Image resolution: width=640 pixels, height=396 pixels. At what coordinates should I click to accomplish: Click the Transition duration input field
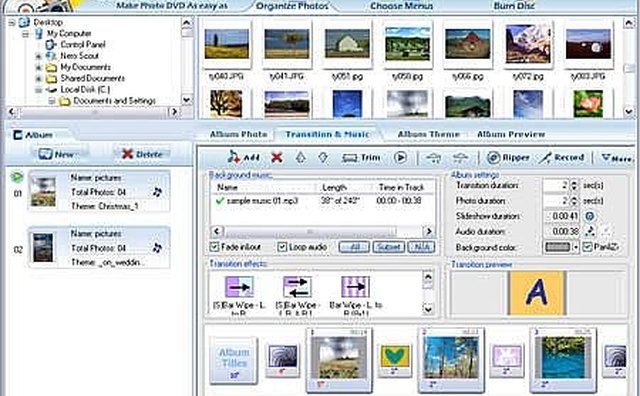click(x=556, y=185)
